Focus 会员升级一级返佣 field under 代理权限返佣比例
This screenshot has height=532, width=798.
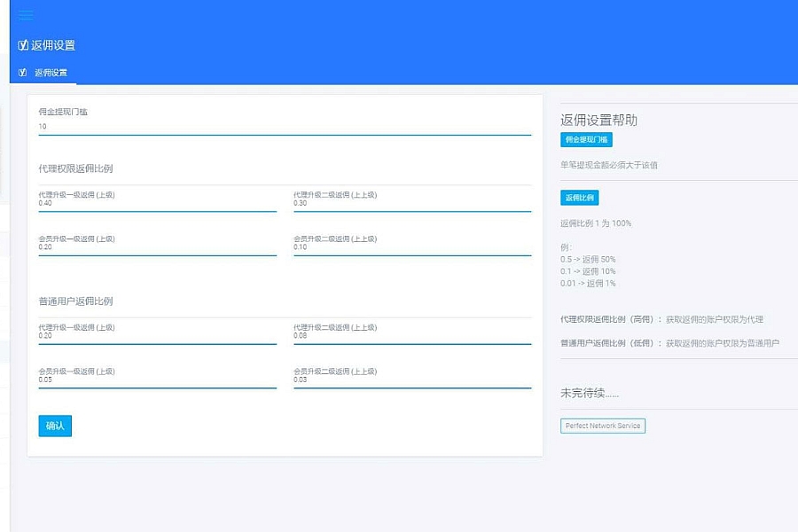coord(157,248)
